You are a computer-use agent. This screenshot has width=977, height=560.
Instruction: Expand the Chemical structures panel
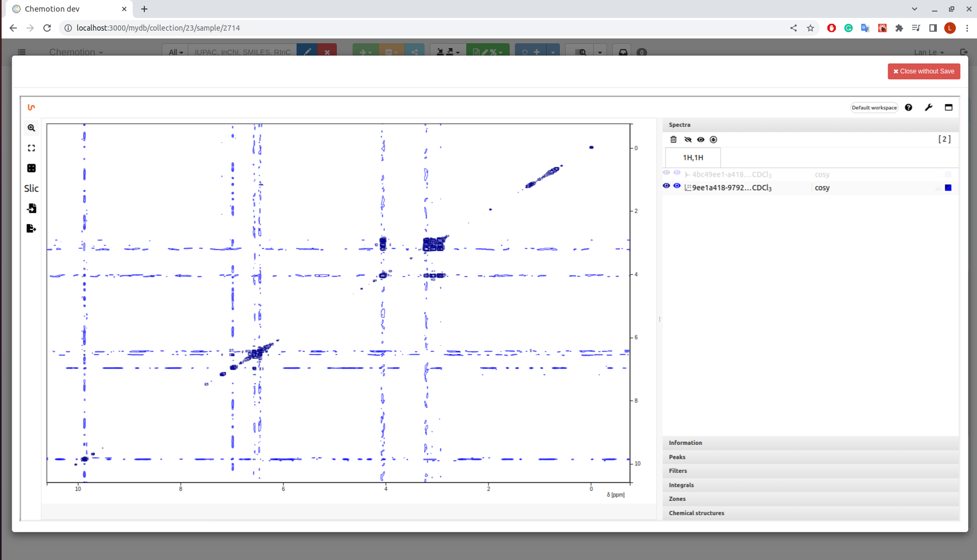click(x=696, y=513)
